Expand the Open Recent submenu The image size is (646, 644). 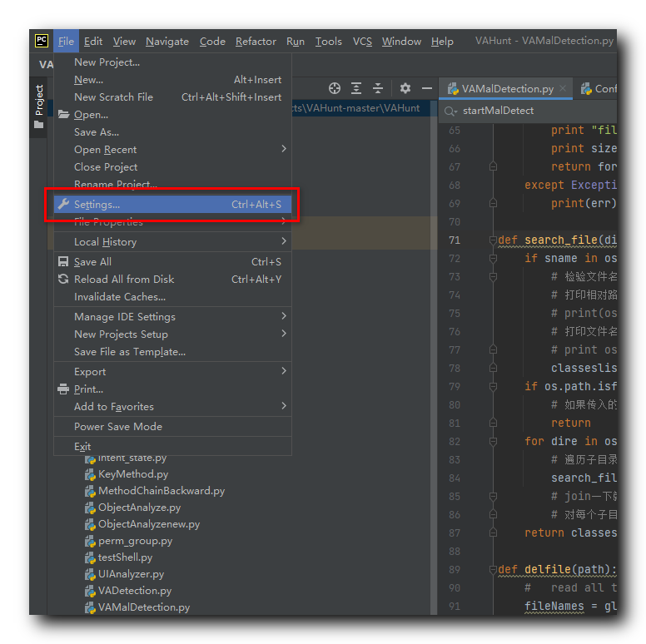[172, 150]
